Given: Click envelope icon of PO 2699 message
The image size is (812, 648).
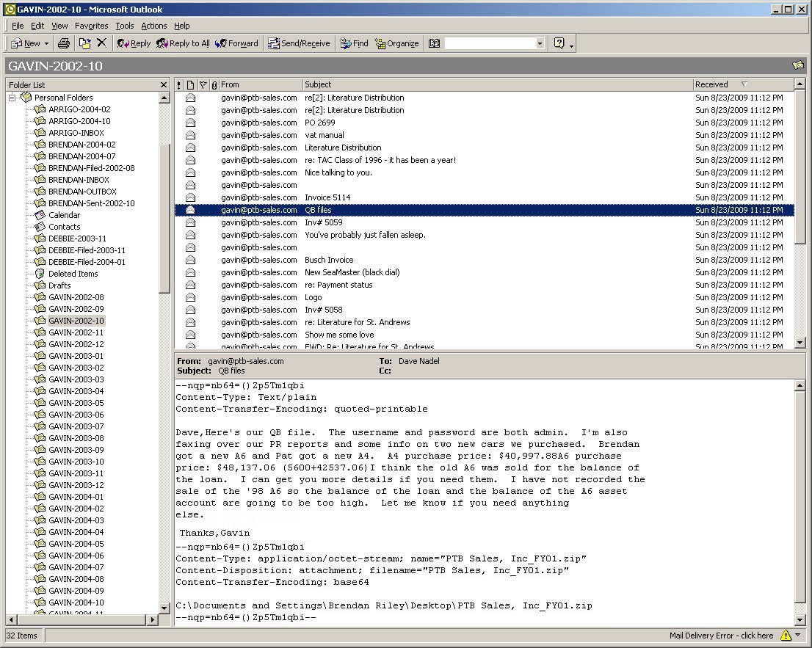Looking at the screenshot, I should [191, 123].
